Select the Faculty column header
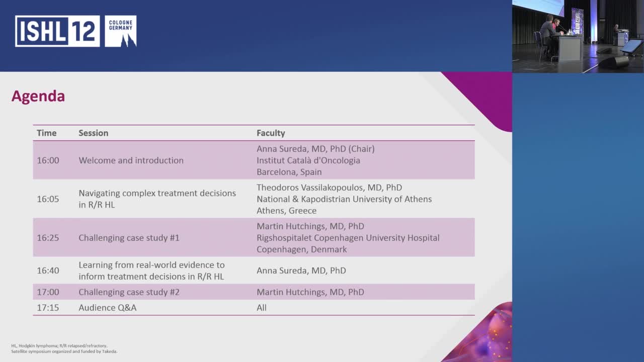The width and height of the screenshot is (644, 362). coord(271,133)
